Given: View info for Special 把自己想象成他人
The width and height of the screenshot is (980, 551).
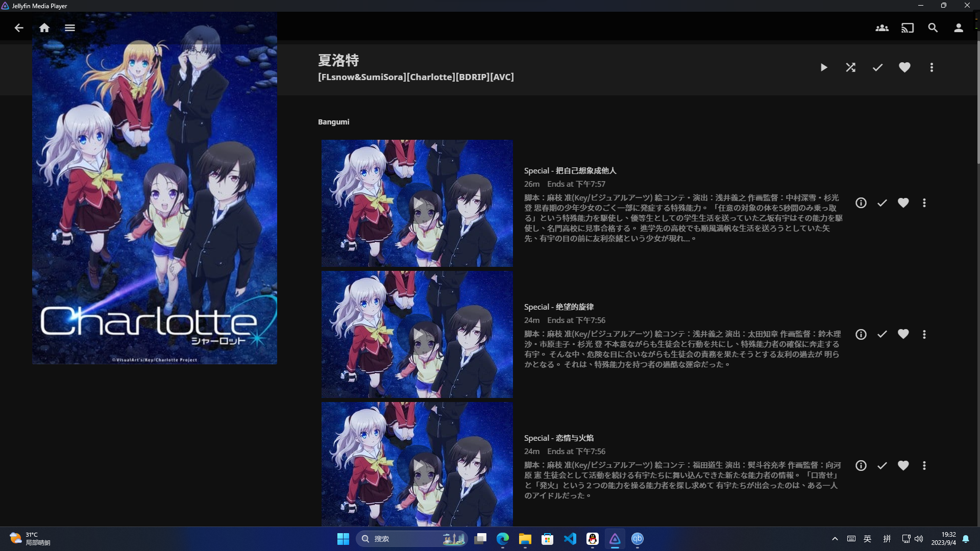Looking at the screenshot, I should 861,203.
